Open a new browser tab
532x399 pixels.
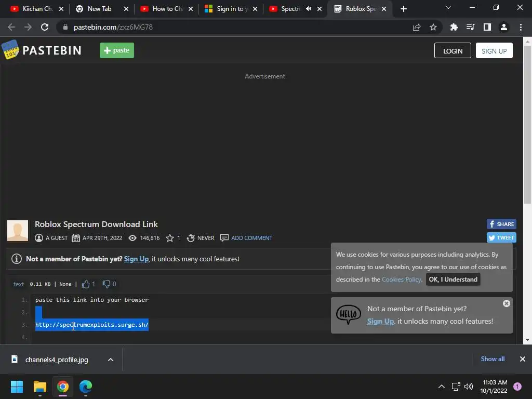(403, 9)
